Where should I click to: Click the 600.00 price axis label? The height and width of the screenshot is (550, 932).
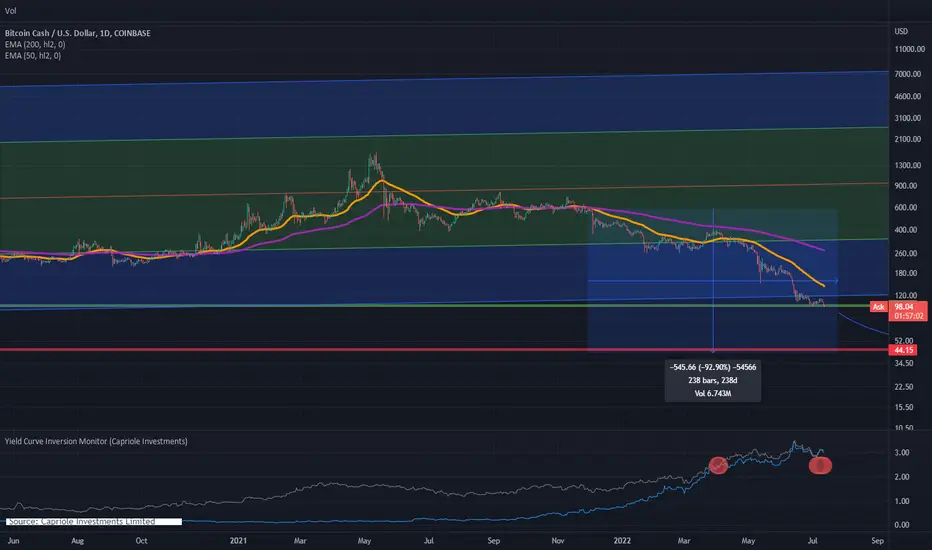tap(906, 208)
